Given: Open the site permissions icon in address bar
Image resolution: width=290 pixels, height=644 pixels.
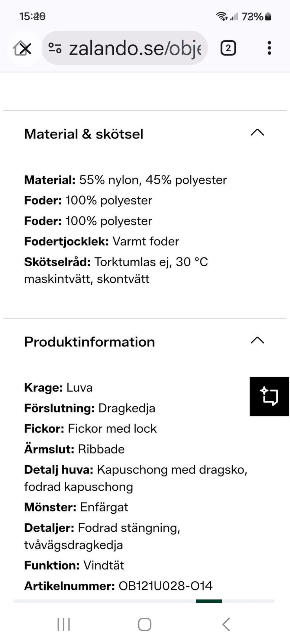Looking at the screenshot, I should [55, 48].
